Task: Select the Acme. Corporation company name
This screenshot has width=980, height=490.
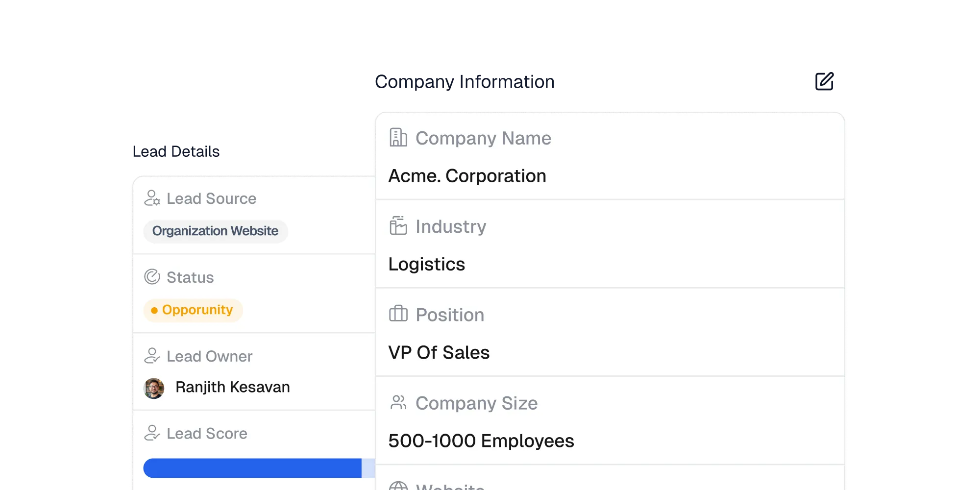Action: coord(467,175)
